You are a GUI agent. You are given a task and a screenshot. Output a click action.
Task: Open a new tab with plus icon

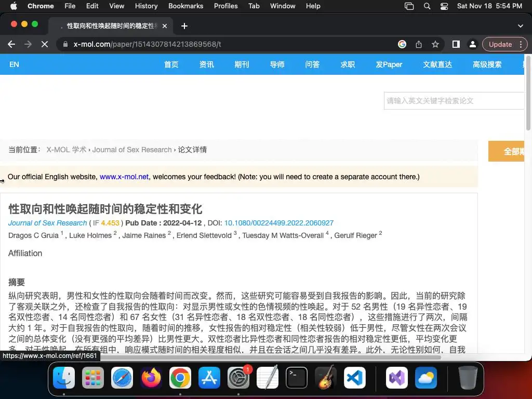184,26
